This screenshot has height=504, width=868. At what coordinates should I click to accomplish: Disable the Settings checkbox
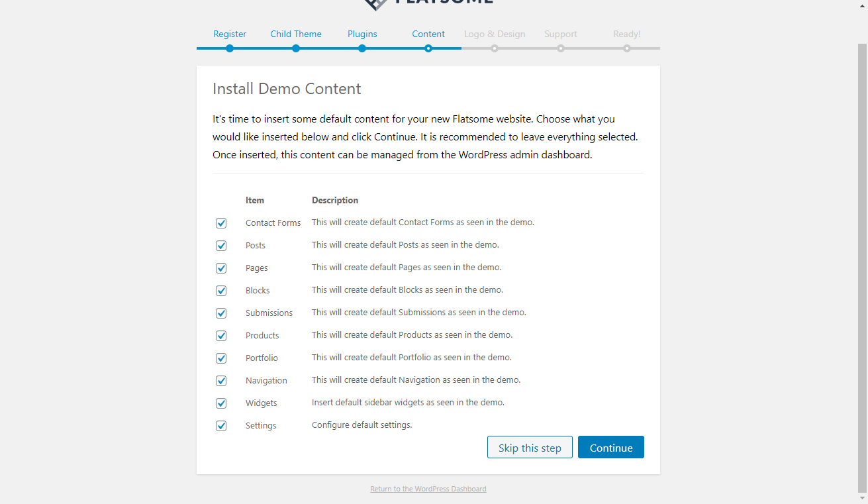221,426
